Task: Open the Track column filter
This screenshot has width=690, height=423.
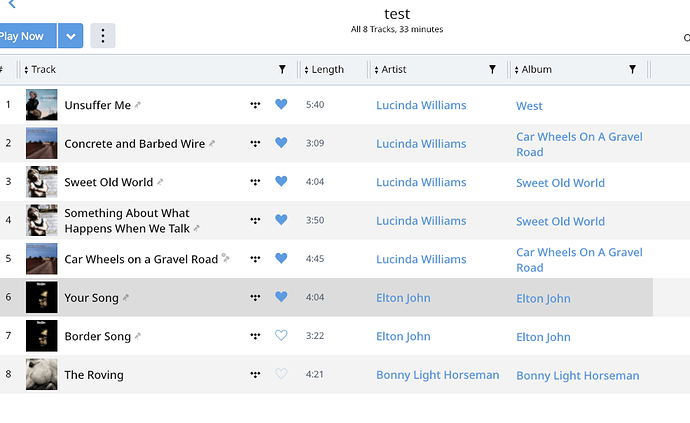Action: 282,70
